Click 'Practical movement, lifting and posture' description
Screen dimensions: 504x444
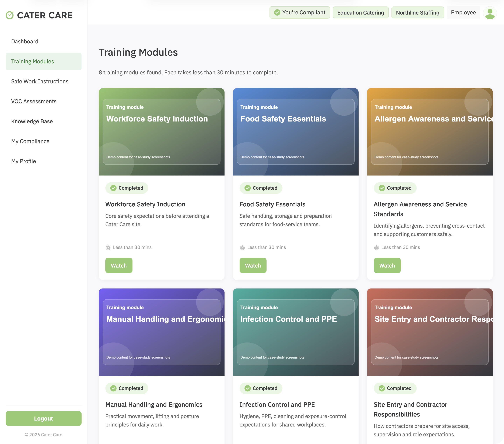click(152, 420)
